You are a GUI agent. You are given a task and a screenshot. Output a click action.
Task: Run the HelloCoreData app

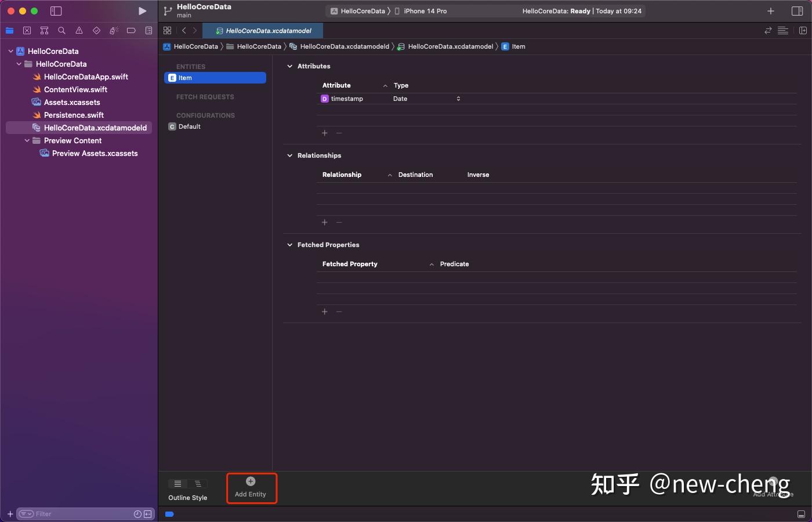[142, 11]
